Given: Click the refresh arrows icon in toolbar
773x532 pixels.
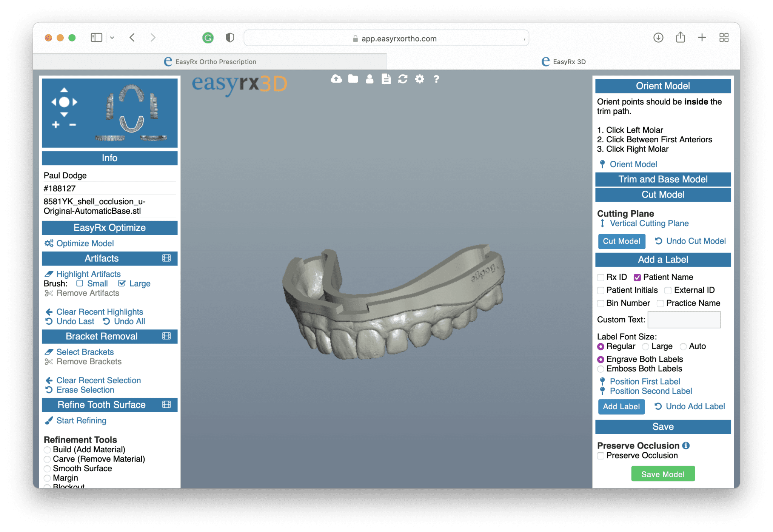Looking at the screenshot, I should (403, 79).
